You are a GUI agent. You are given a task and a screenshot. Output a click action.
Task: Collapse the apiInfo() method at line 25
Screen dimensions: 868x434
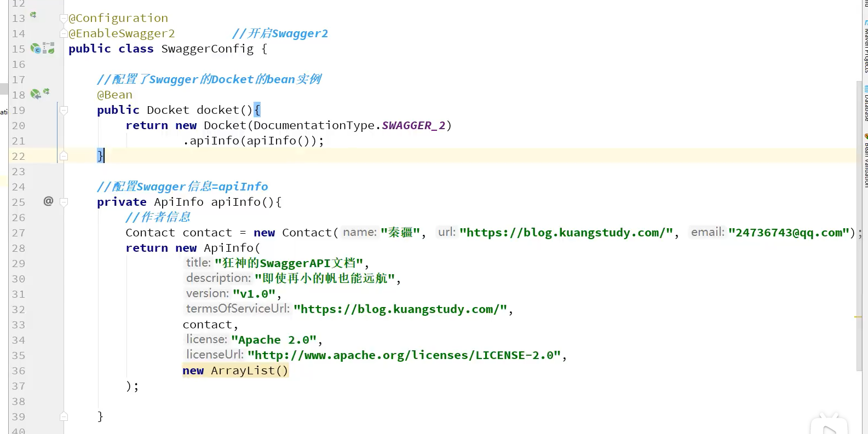click(x=64, y=202)
